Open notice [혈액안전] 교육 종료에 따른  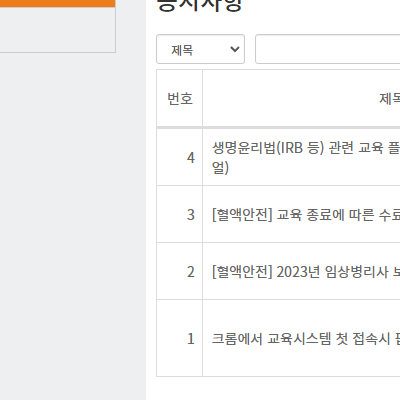[306, 214]
